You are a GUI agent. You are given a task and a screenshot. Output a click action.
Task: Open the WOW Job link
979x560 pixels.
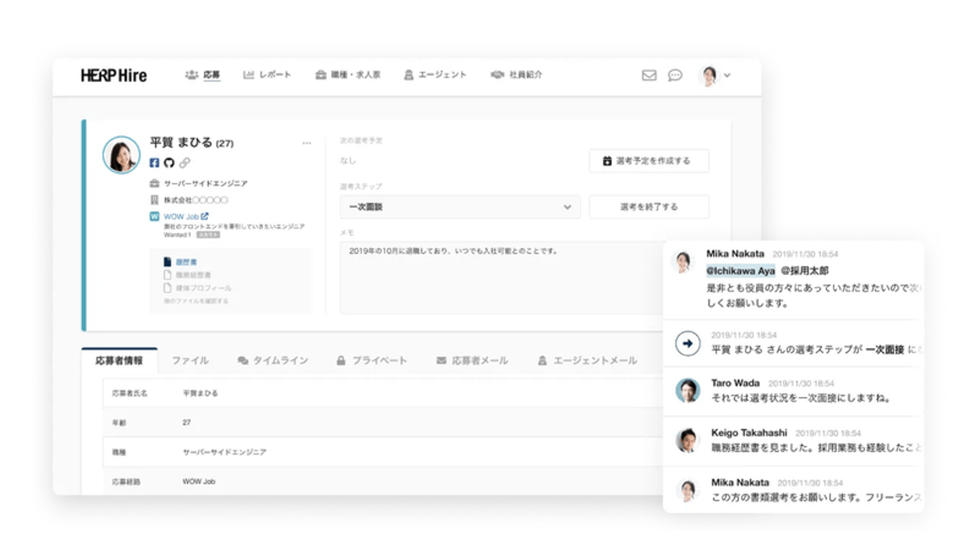pyautogui.click(x=181, y=217)
